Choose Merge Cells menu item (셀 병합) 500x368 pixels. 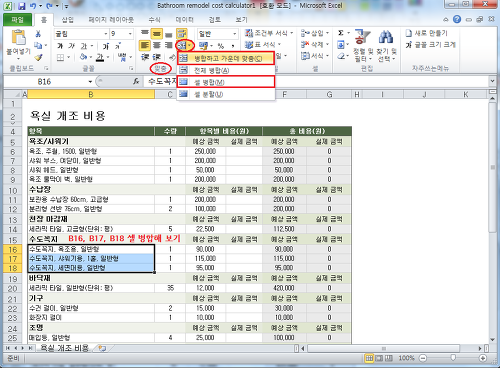pos(226,82)
